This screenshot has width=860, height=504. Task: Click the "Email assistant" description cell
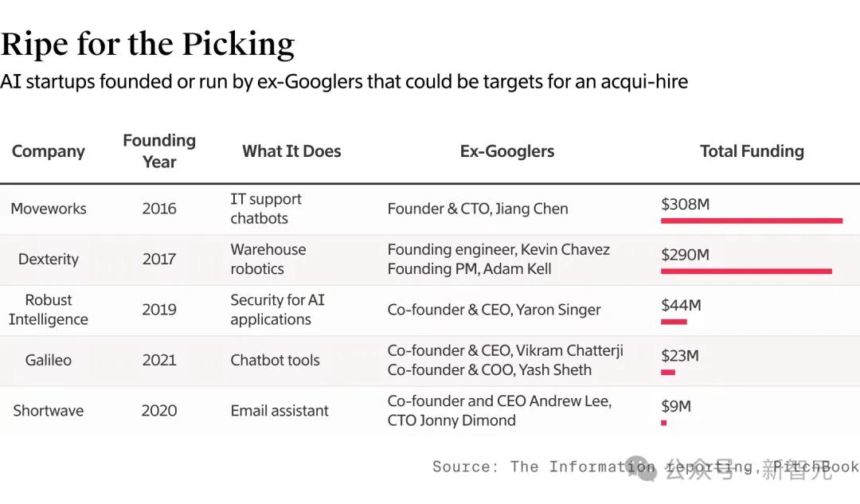(x=279, y=411)
